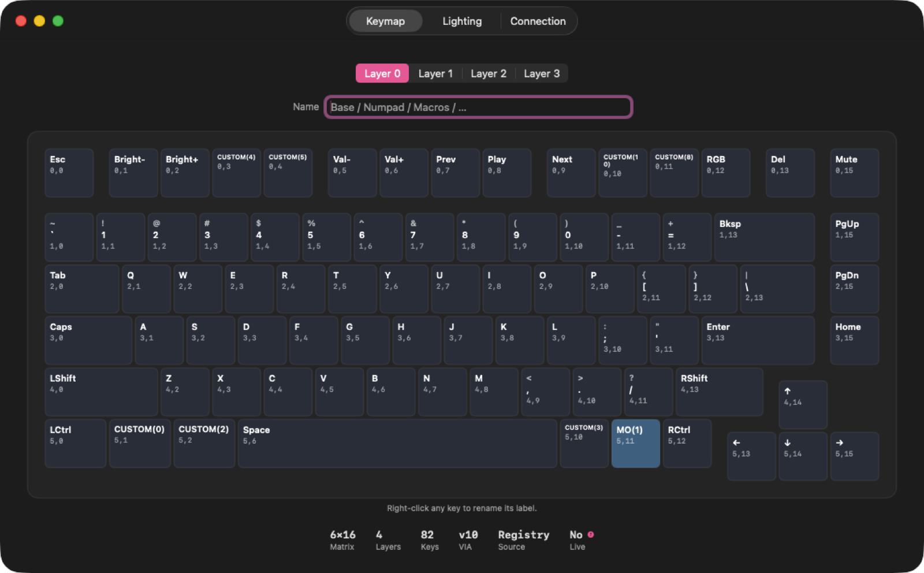
Task: Select the Bright- key
Action: (133, 173)
